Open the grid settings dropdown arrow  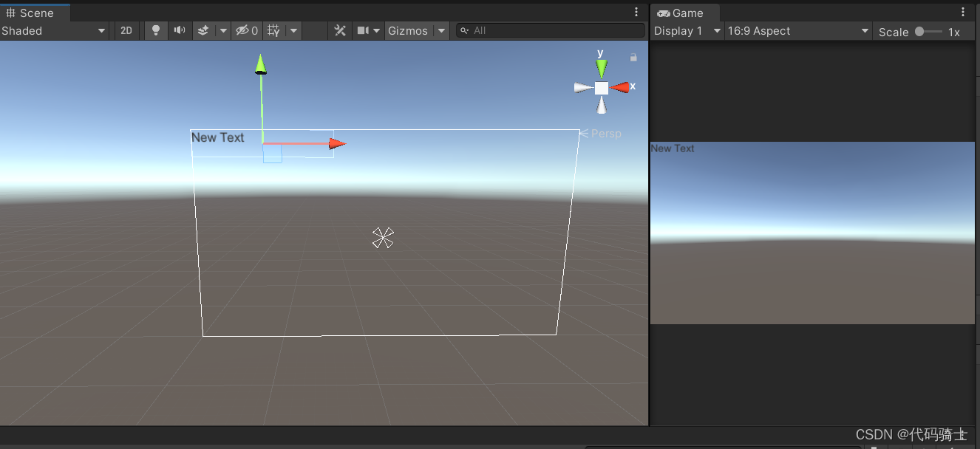[x=293, y=30]
